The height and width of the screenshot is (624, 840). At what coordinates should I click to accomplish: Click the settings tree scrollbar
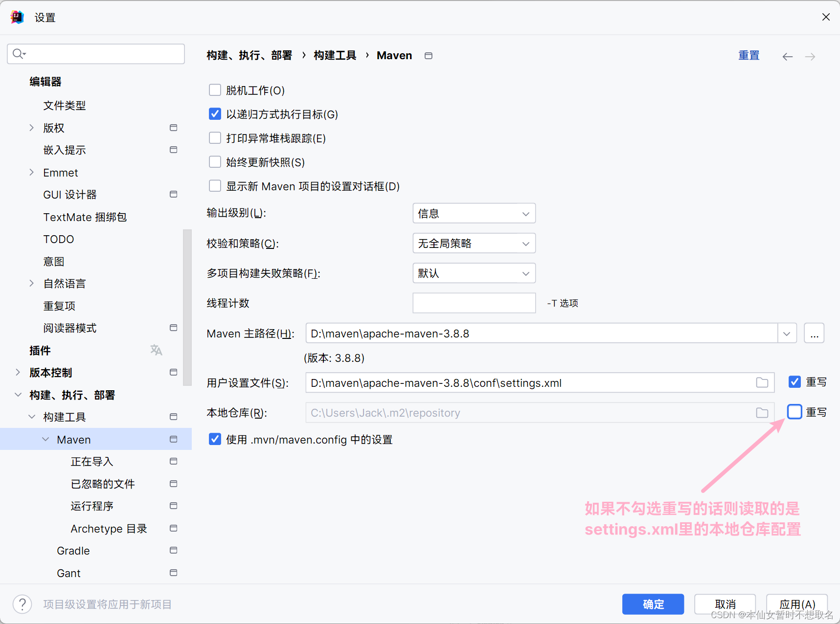(187, 307)
